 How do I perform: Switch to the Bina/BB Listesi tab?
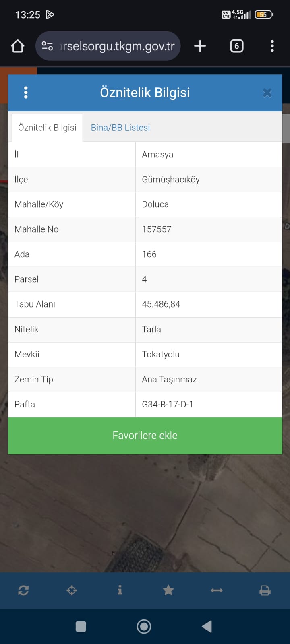tap(120, 128)
